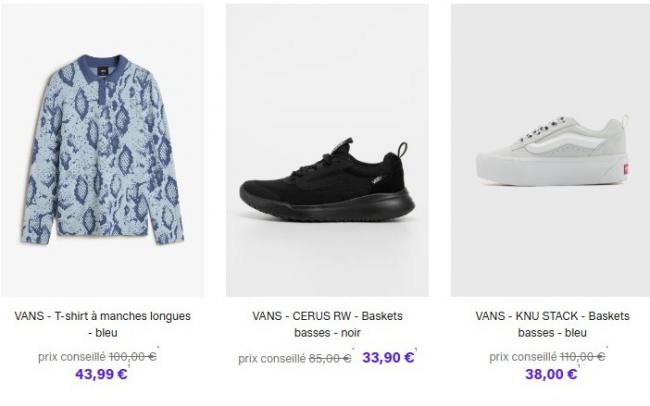Click the crossed-out 85,00 € recommended price
This screenshot has height=406, width=650.
tap(330, 358)
